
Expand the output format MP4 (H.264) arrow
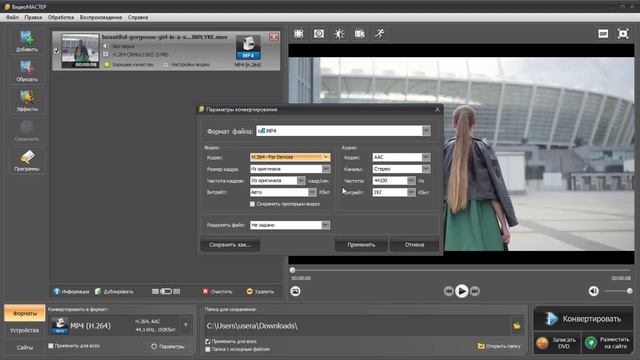[x=186, y=326]
